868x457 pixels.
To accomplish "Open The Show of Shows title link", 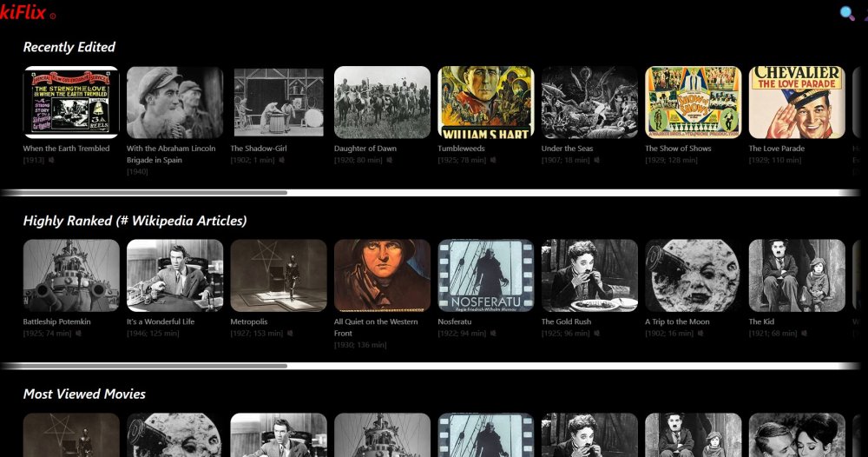I will click(x=678, y=149).
